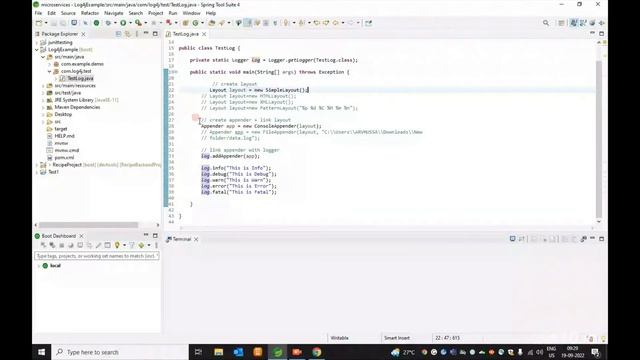Screen dimensions: 640x360
Task: Close the Boot Dashboard view
Action: pyautogui.click(x=81, y=236)
